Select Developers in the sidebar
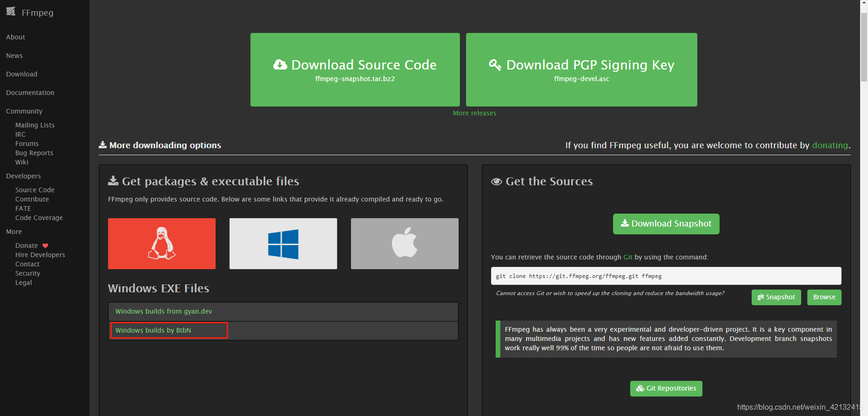The image size is (868, 416). click(24, 176)
